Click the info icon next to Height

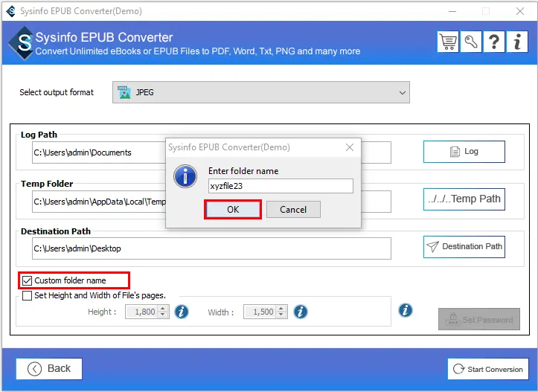pos(182,312)
